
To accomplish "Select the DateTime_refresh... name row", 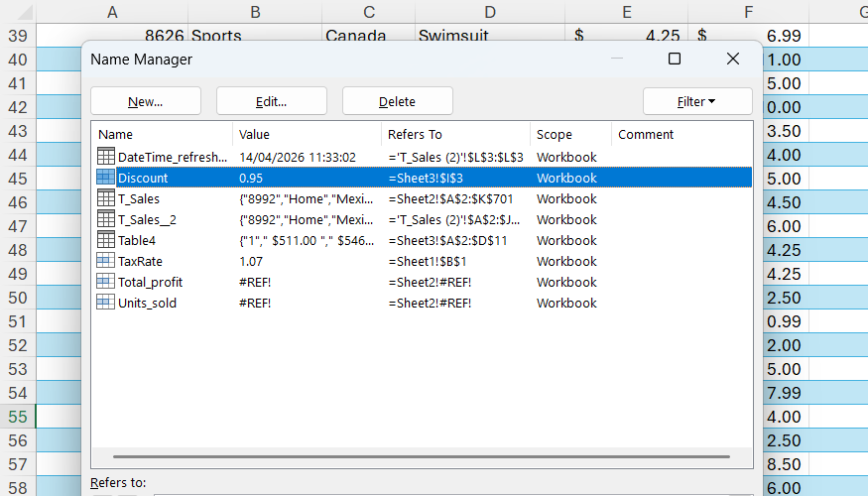I will click(x=422, y=157).
